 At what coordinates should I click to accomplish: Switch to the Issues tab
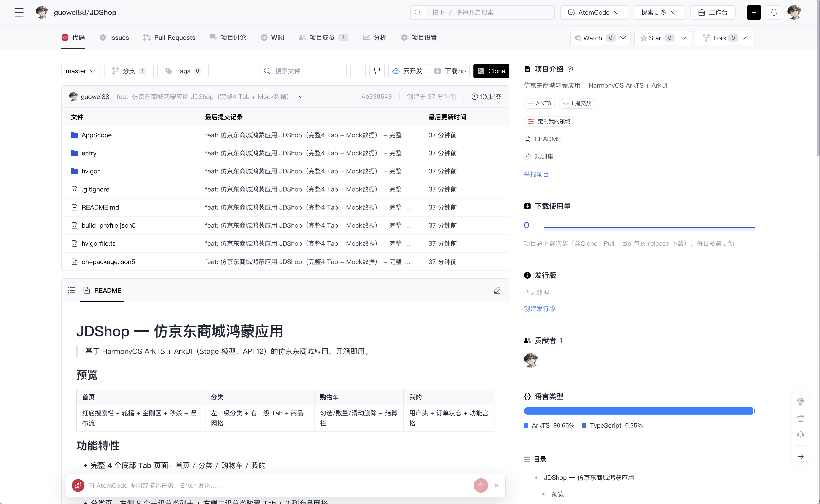pos(114,37)
